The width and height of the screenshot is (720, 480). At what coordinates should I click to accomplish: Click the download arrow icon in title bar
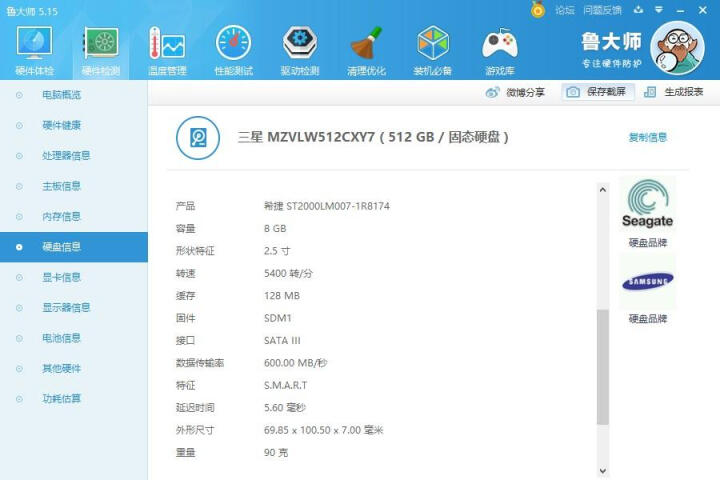click(638, 10)
